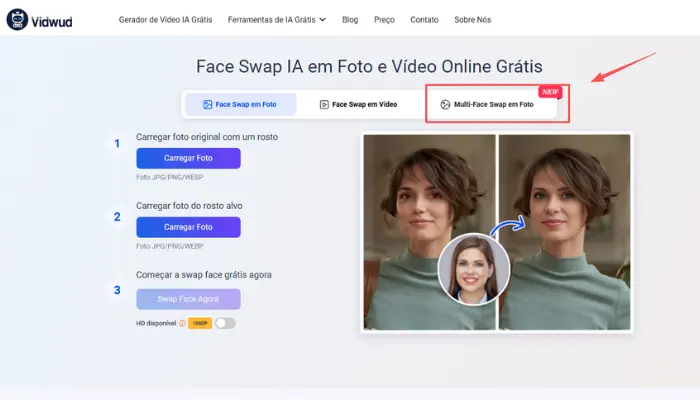Go to the Blog page
The width and height of the screenshot is (700, 400).
(350, 20)
